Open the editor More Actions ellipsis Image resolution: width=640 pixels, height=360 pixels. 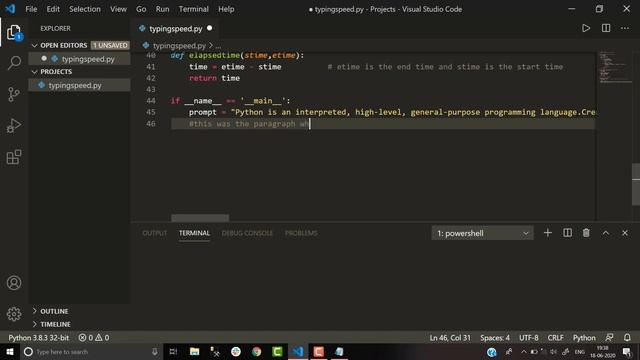(x=625, y=28)
